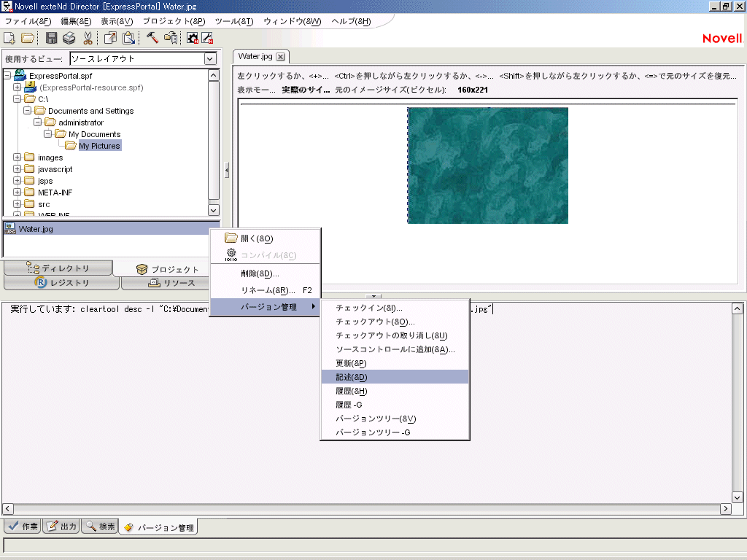Click the left panel collapse arrow handle
The height and width of the screenshot is (560, 747).
coord(227,169)
